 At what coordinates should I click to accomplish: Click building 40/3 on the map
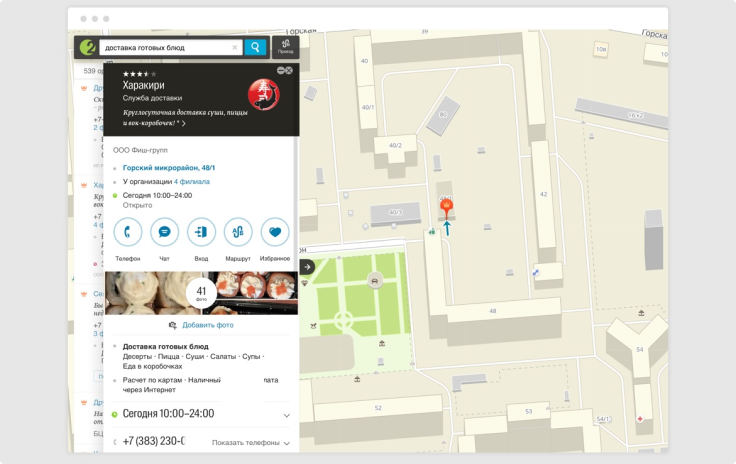(395, 213)
